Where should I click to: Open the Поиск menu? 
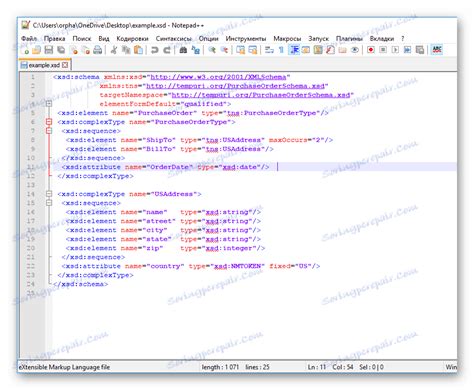82,39
